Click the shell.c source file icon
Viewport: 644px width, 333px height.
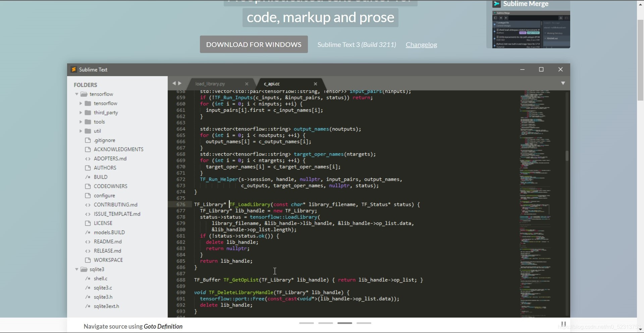[88, 278]
